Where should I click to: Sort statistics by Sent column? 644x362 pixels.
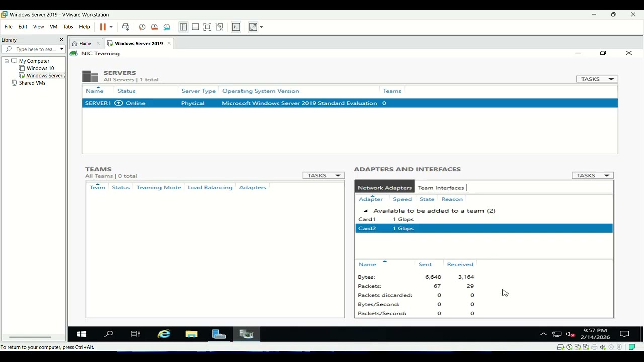click(x=425, y=264)
